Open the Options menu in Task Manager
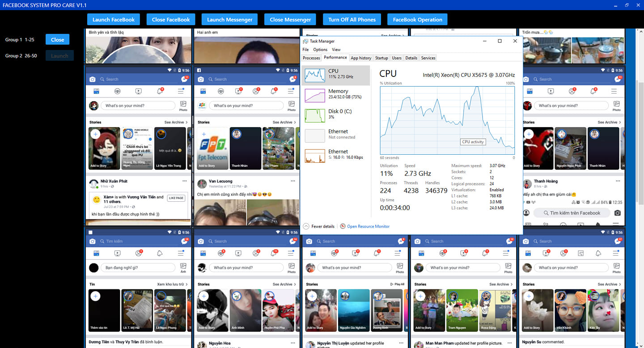The width and height of the screenshot is (644, 348). [x=320, y=49]
